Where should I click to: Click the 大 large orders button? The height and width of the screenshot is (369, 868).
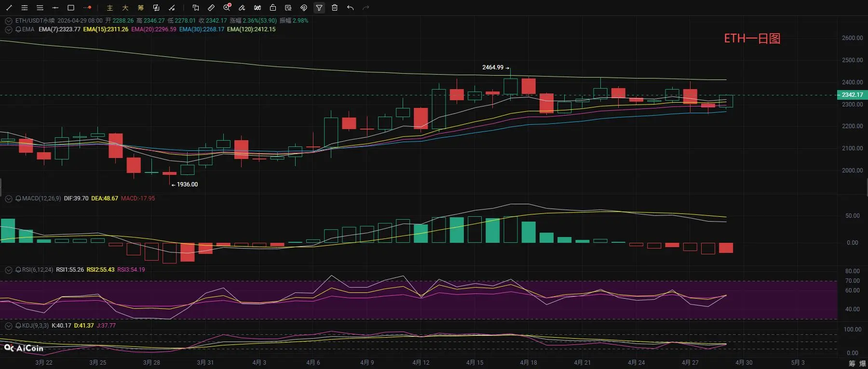click(x=125, y=8)
